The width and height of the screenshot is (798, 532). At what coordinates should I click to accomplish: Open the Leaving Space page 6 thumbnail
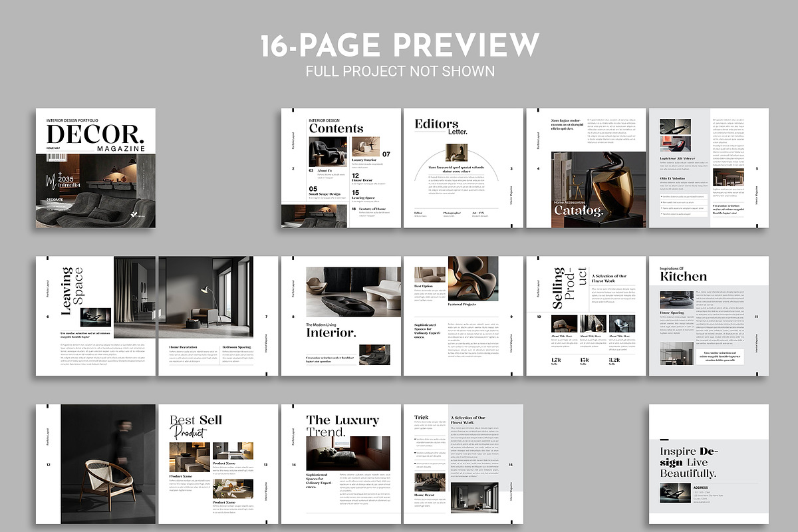96,316
